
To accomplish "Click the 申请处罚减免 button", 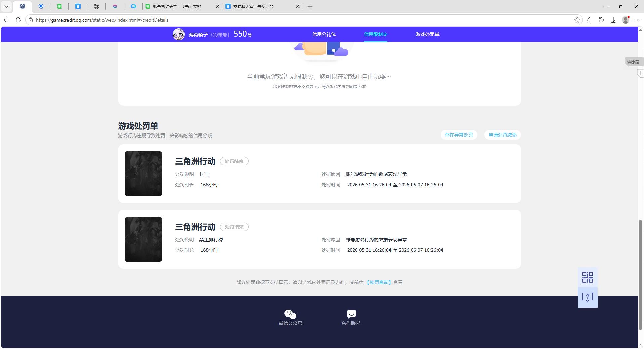I will (x=502, y=135).
